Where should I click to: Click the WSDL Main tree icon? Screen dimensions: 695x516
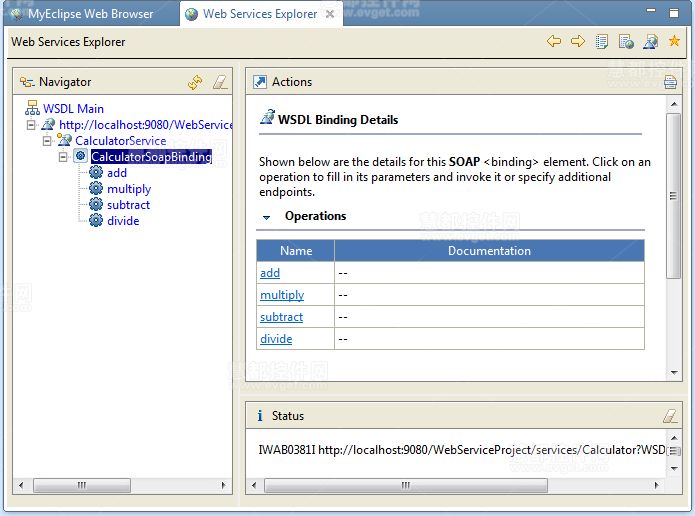pyautogui.click(x=32, y=108)
